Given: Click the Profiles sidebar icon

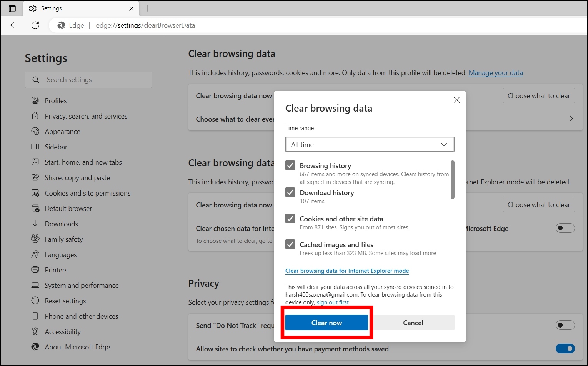Looking at the screenshot, I should (35, 100).
